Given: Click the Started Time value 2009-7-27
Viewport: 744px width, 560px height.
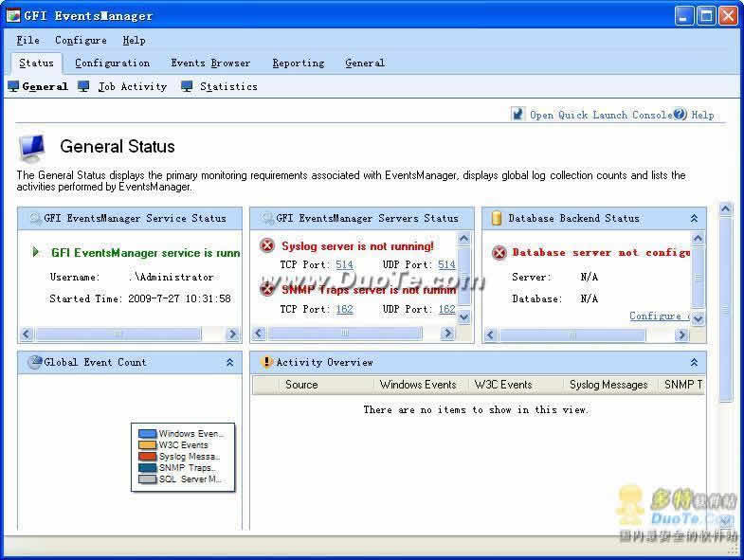Looking at the screenshot, I should click(179, 299).
